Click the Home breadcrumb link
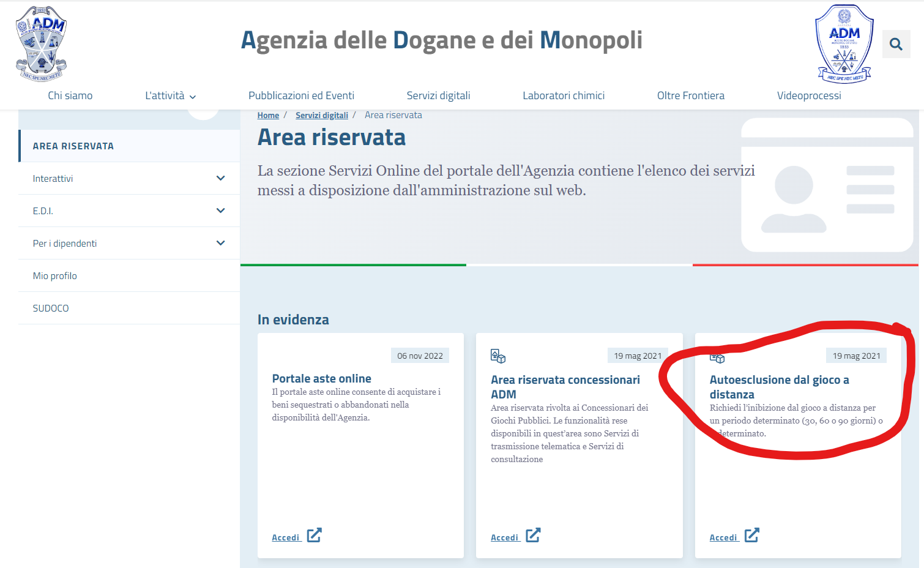 268,115
